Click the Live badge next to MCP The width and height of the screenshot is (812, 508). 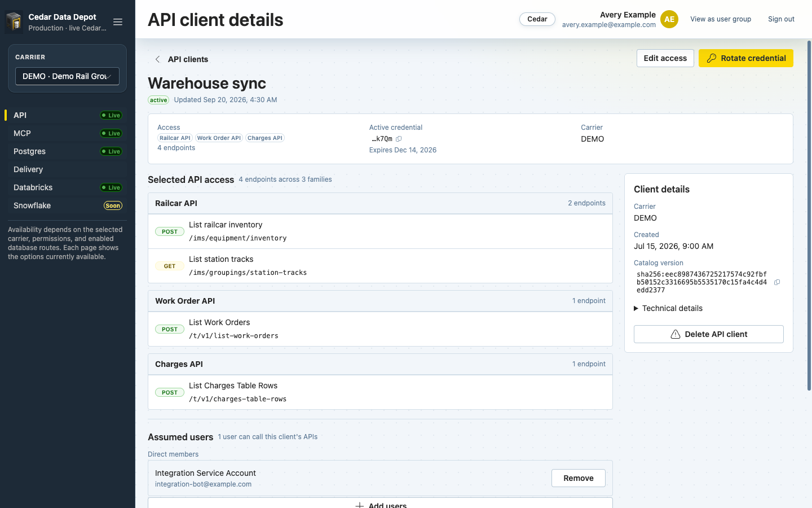pyautogui.click(x=111, y=133)
